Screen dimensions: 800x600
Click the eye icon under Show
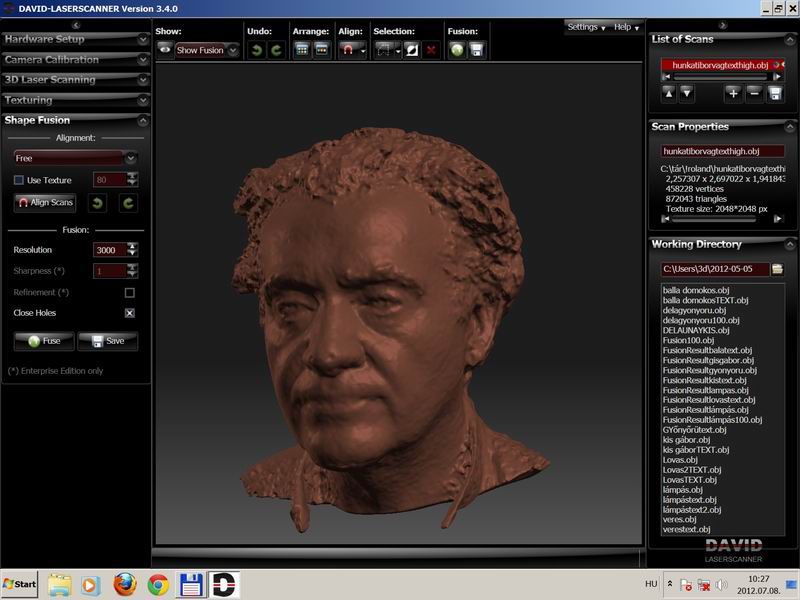pyautogui.click(x=164, y=49)
